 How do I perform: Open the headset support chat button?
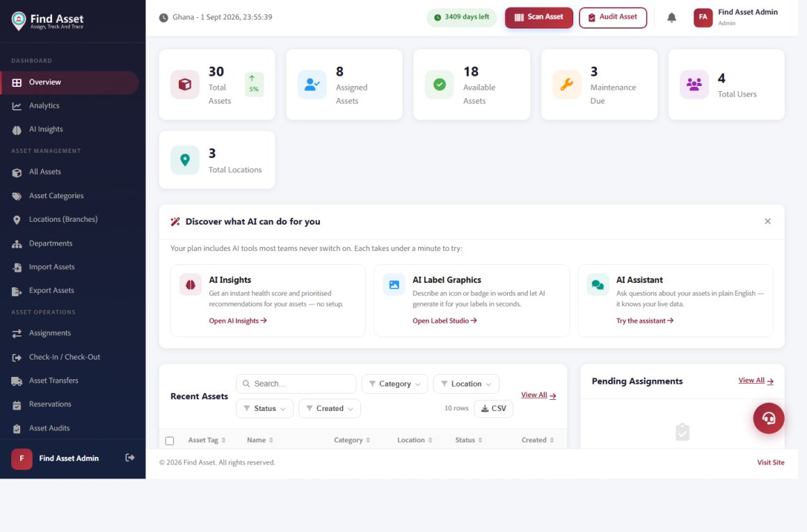(769, 418)
